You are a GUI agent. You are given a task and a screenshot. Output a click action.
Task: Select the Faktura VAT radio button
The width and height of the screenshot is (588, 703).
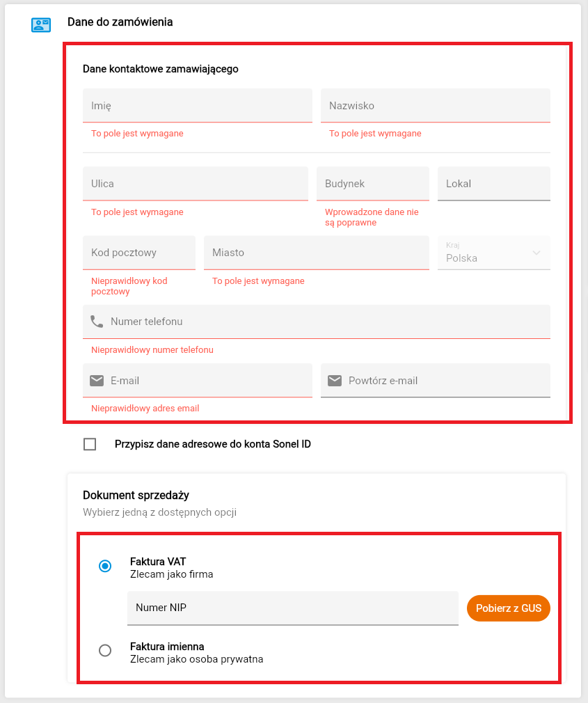point(105,567)
